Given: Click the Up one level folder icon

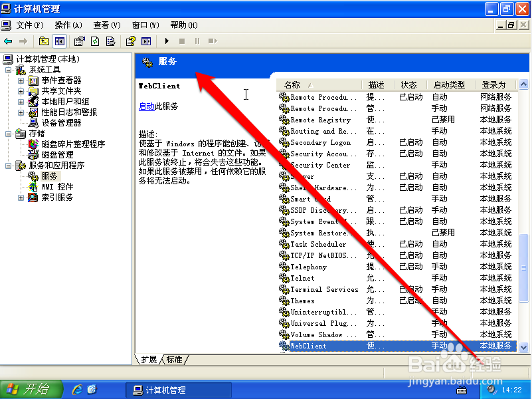Looking at the screenshot, I should [44, 41].
